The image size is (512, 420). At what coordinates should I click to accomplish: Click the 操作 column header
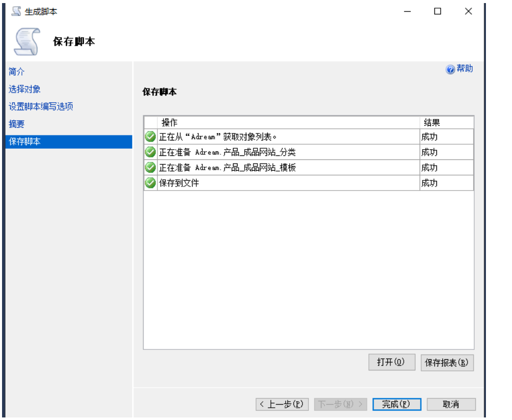coord(170,123)
